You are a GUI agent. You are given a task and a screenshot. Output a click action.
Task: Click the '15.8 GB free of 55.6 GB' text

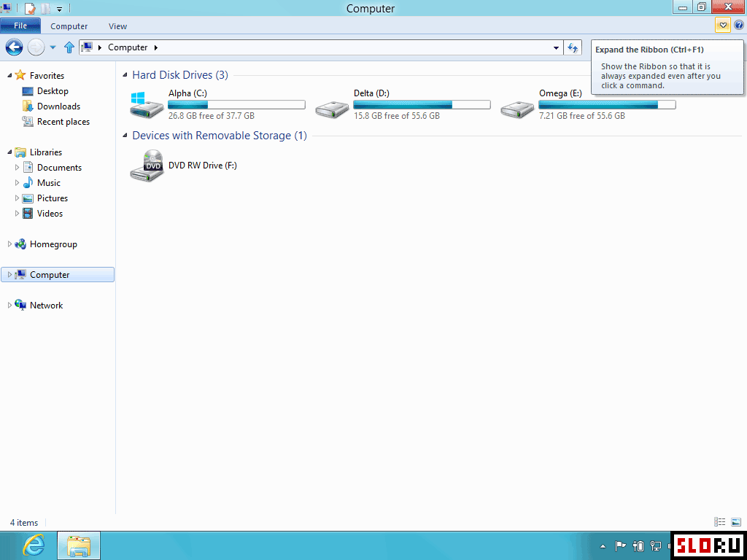[397, 116]
